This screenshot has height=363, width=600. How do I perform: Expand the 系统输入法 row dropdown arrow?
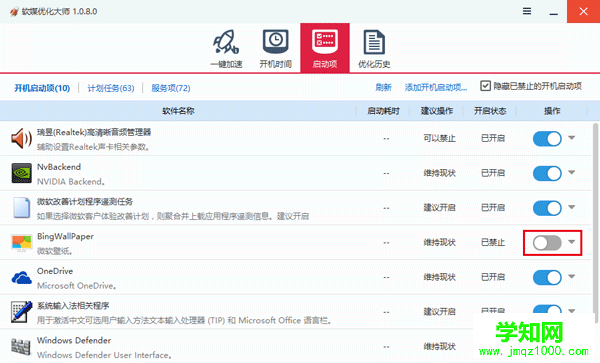pyautogui.click(x=572, y=311)
